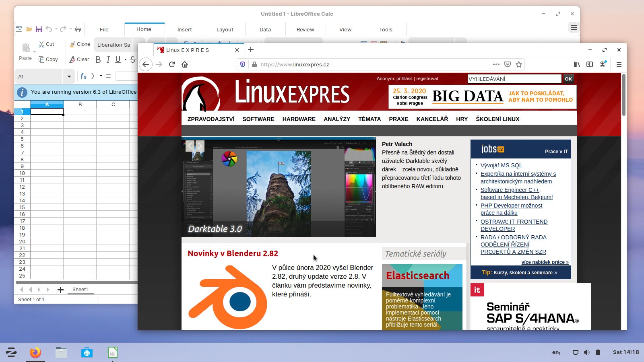Go to the last sheet arrow
Image resolution: width=644 pixels, height=362 pixels.
pos(48,290)
